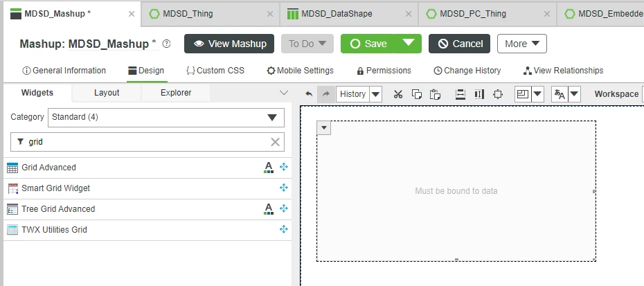Click the Copy icon in the toolbar
Viewport: 644px width, 286px height.
coord(416,94)
